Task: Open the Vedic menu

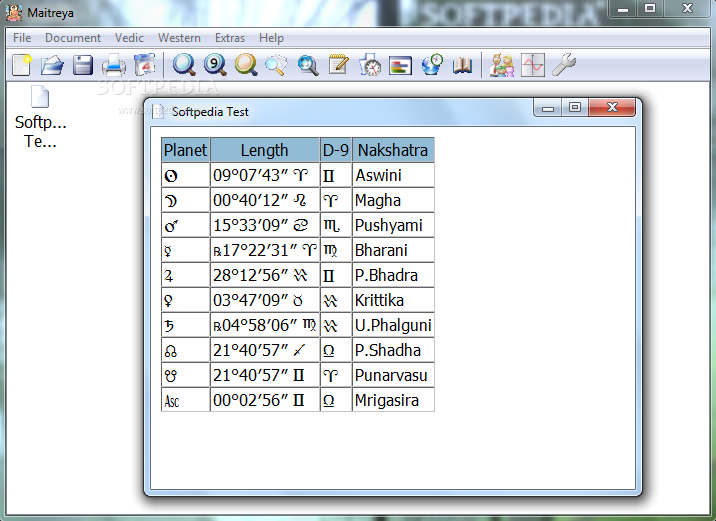Action: (129, 38)
